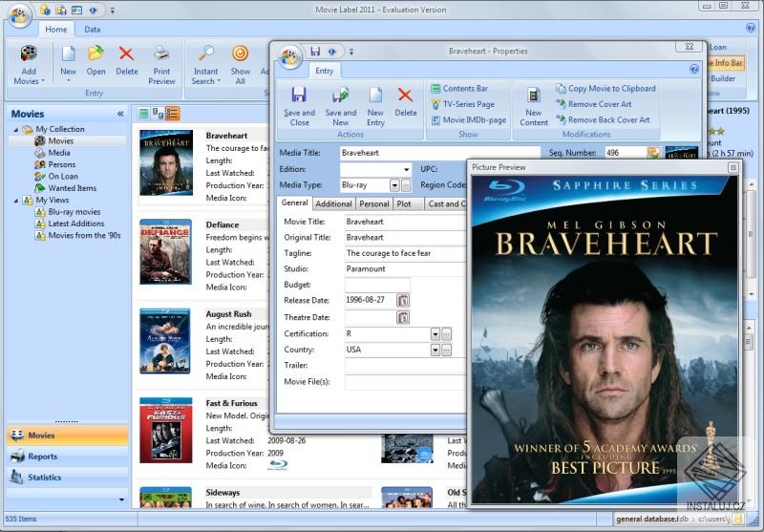The image size is (764, 532).
Task: Collapse the My Collection tree node
Action: pyautogui.click(x=15, y=129)
